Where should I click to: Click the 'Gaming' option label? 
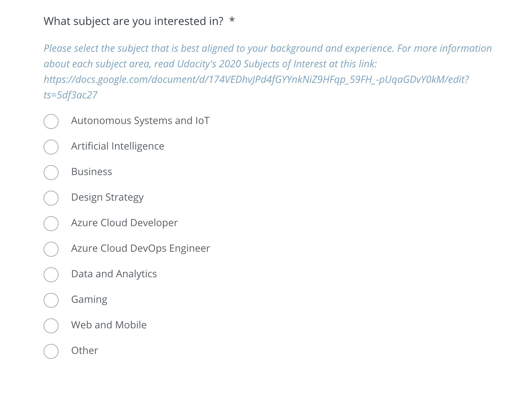click(89, 299)
